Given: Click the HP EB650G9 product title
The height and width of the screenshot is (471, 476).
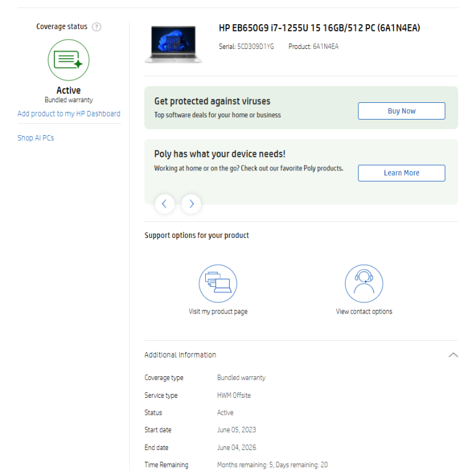Looking at the screenshot, I should click(x=319, y=28).
